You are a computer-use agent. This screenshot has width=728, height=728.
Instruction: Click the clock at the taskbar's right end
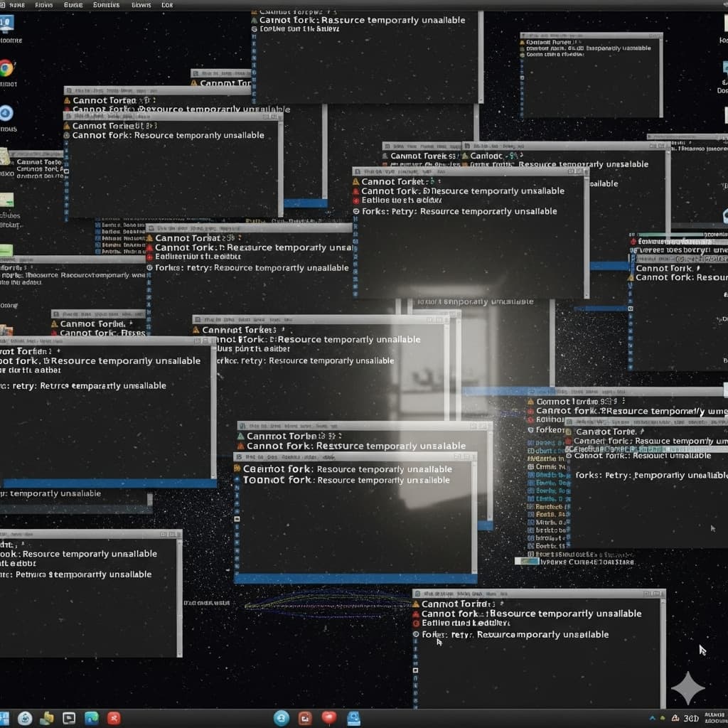714,718
